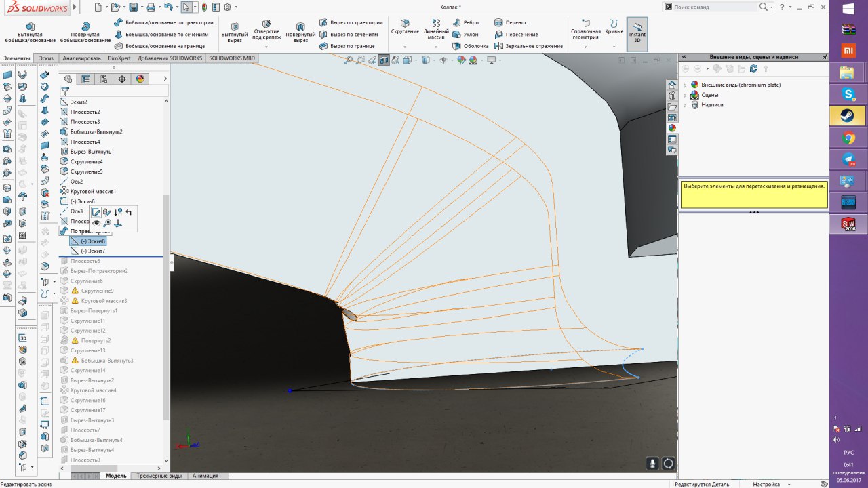Toggle eye visibility icon in context toolbar
868x488 pixels.
point(96,223)
